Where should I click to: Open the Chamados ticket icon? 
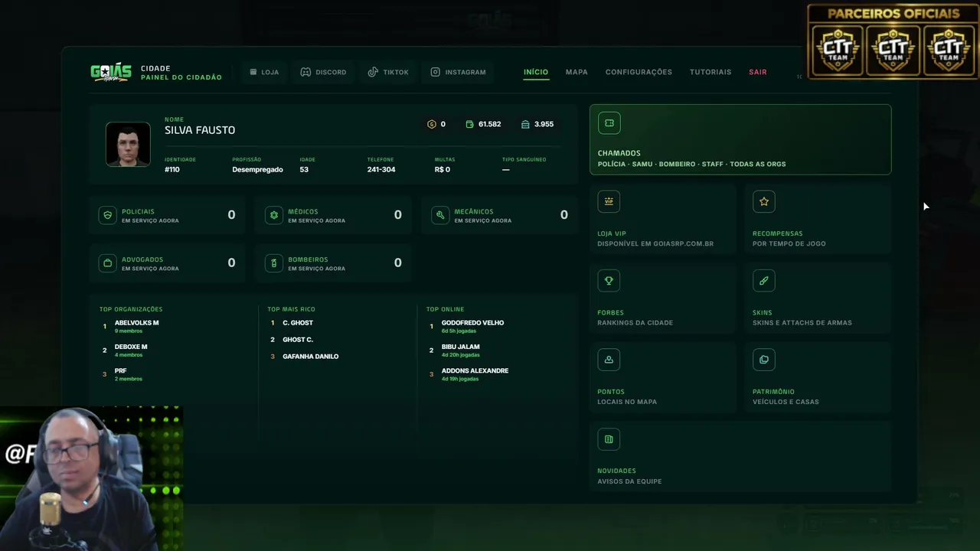609,123
